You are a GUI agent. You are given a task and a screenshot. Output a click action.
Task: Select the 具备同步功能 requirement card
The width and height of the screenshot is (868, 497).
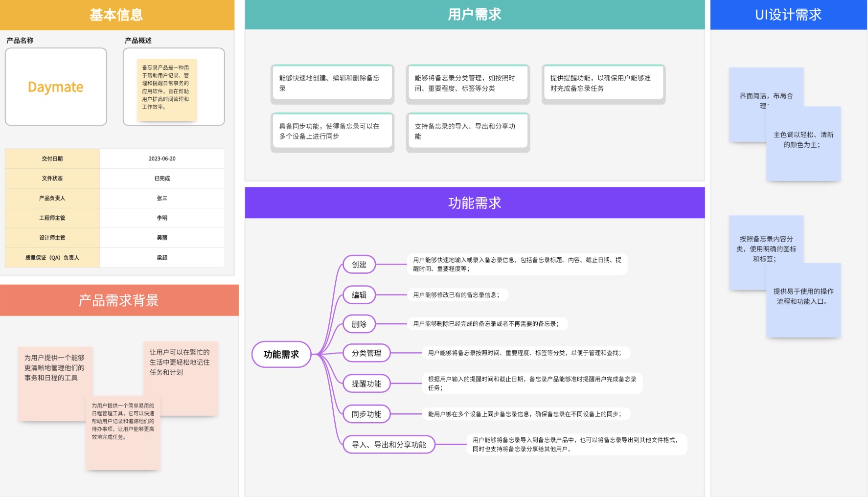tap(333, 132)
